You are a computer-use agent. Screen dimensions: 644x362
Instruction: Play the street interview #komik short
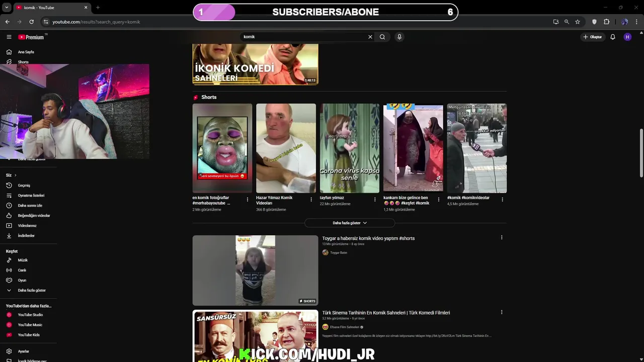point(477,148)
